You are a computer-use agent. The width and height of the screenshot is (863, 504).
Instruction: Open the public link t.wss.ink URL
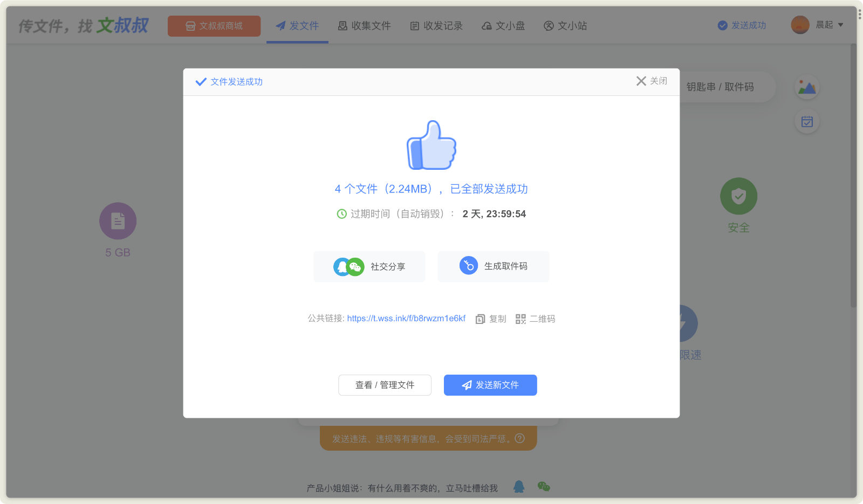coord(406,319)
